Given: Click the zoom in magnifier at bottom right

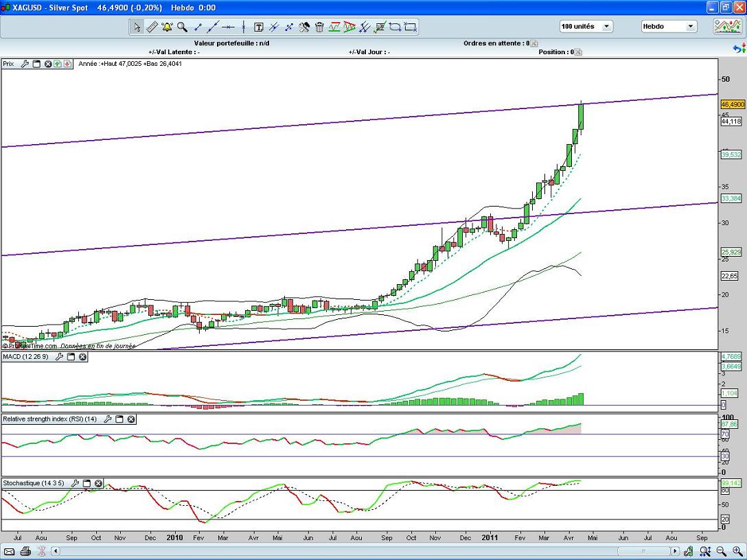Looking at the screenshot, I should coord(737,551).
